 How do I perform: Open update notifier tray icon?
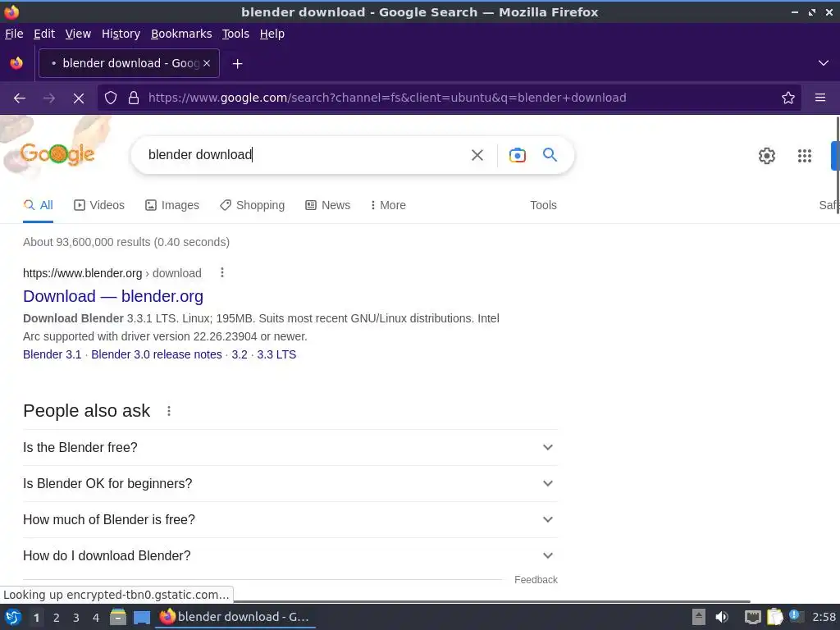(x=795, y=616)
